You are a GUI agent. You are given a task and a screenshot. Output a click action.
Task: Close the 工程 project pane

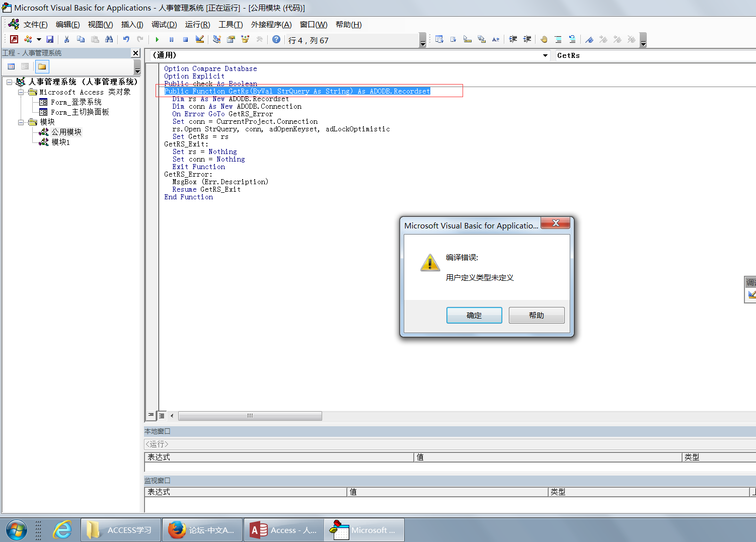pos(135,53)
